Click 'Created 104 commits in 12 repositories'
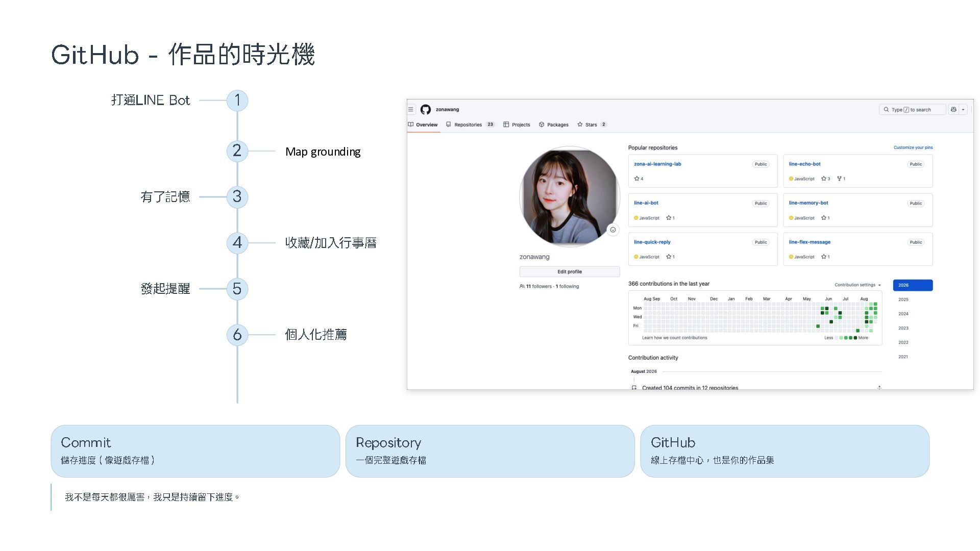This screenshot has height=551, width=980. tap(690, 388)
